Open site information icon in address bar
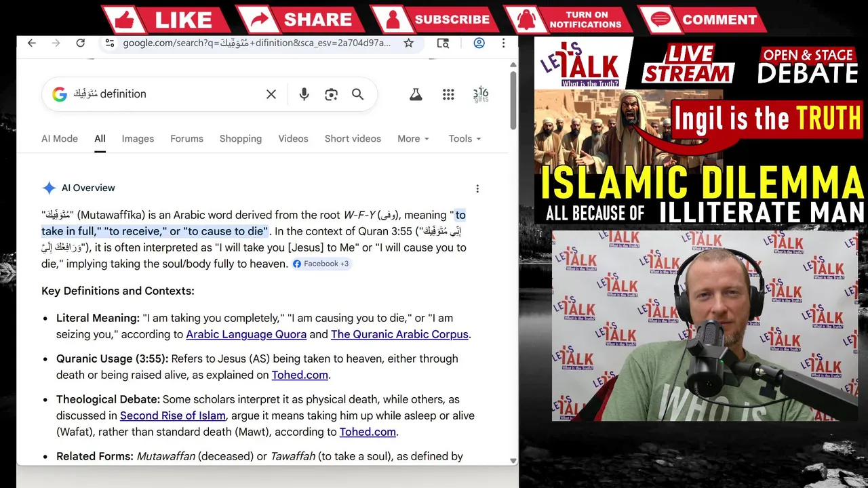868x488 pixels. coord(110,43)
